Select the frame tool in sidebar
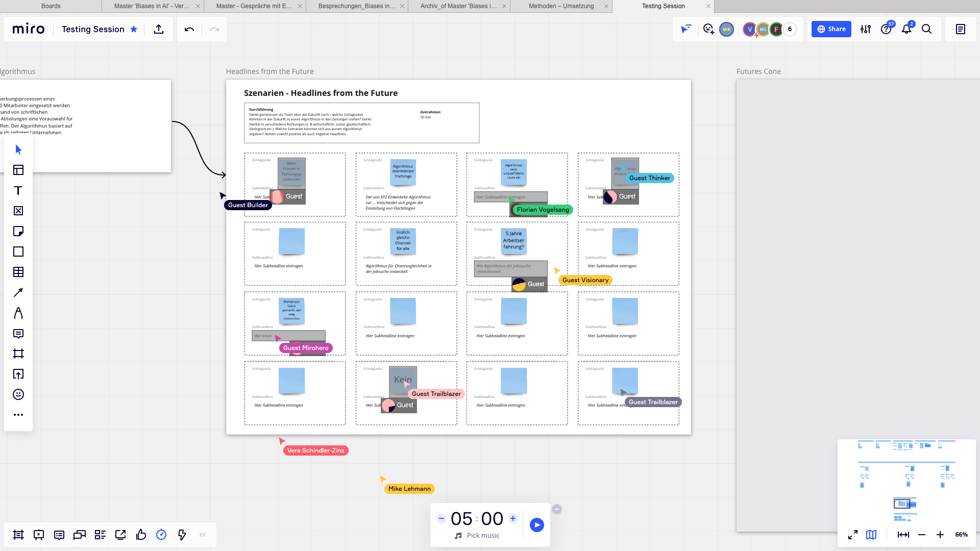Image resolution: width=980 pixels, height=551 pixels. pos(18,354)
